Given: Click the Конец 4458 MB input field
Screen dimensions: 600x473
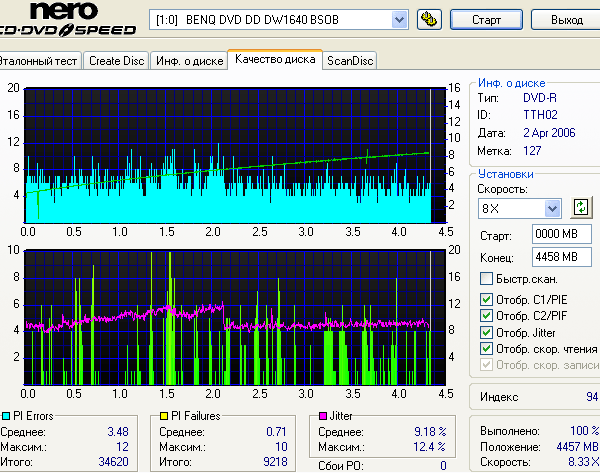Looking at the screenshot, I should coord(562,257).
